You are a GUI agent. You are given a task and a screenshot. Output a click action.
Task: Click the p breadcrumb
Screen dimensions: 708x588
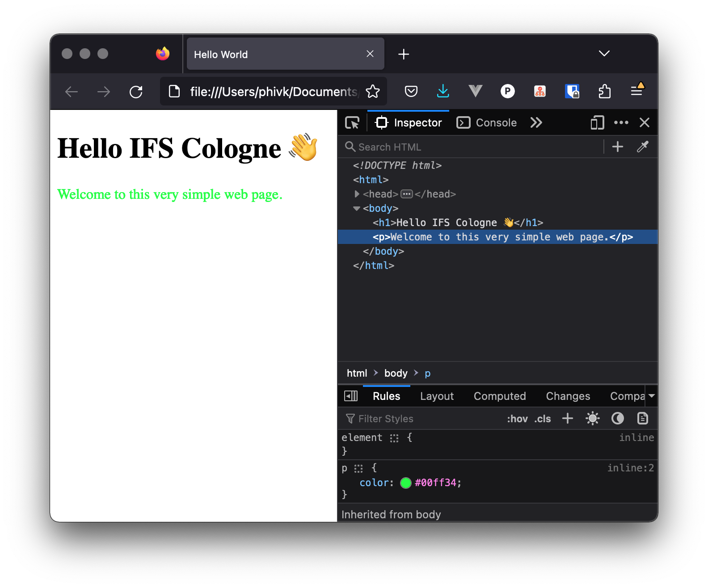pyautogui.click(x=427, y=374)
